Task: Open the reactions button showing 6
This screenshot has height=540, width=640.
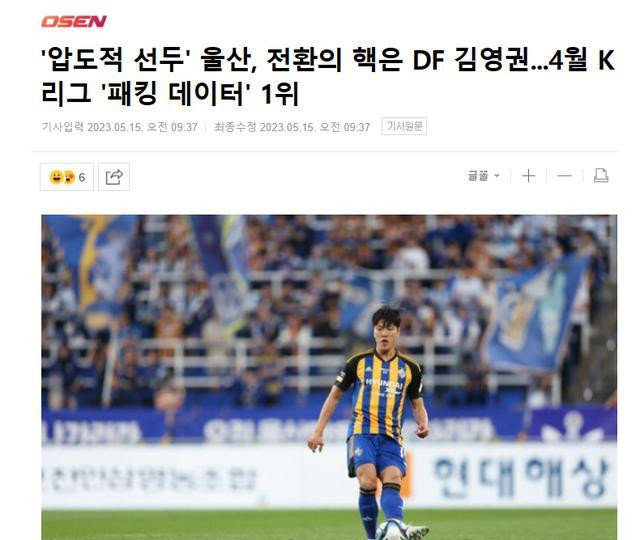Action: (x=67, y=177)
